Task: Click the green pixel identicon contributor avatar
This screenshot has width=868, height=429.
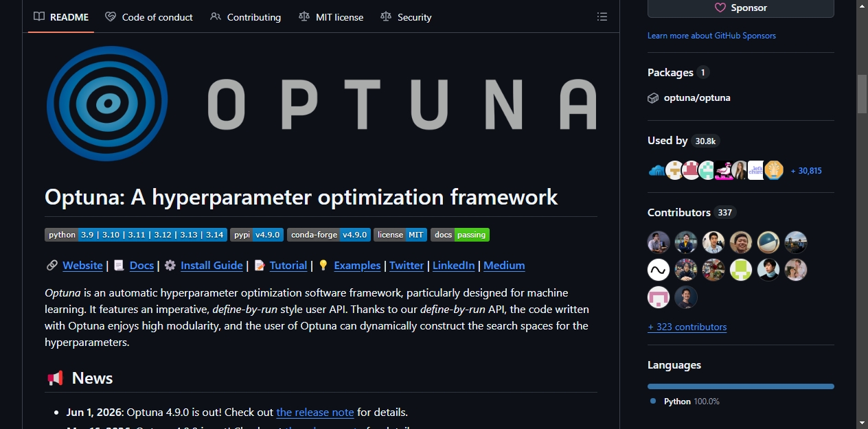Action: coord(741,270)
